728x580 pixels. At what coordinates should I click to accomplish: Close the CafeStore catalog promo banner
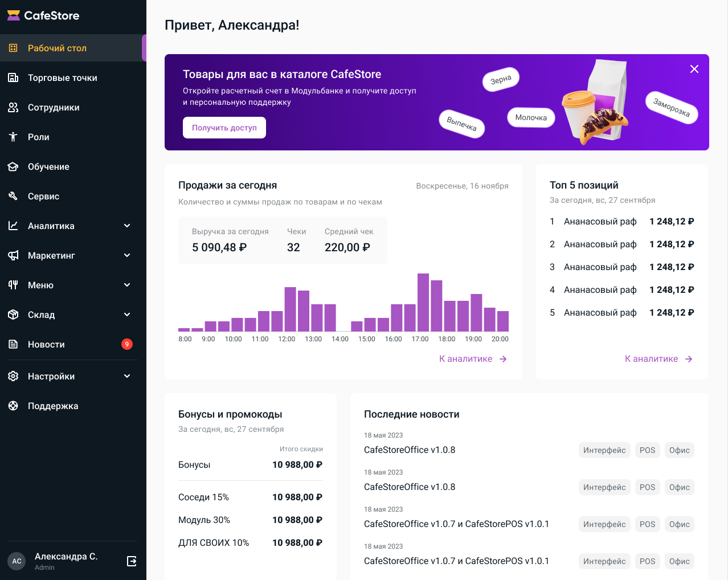(x=694, y=69)
